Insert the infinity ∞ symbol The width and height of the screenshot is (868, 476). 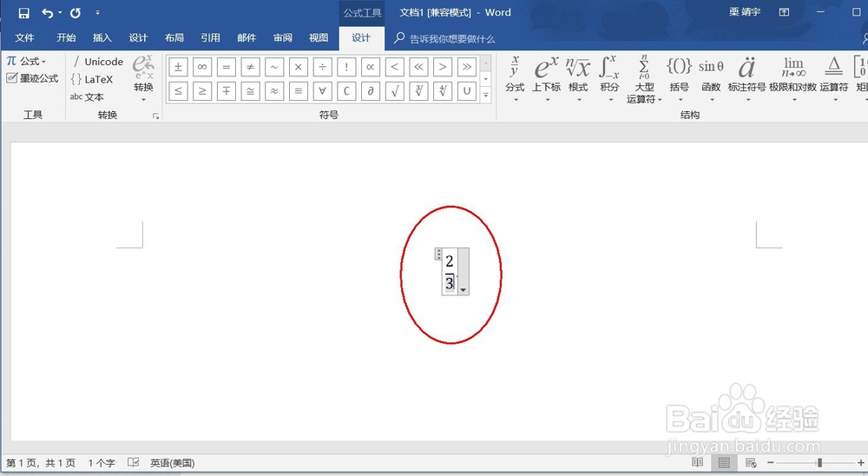pyautogui.click(x=202, y=67)
